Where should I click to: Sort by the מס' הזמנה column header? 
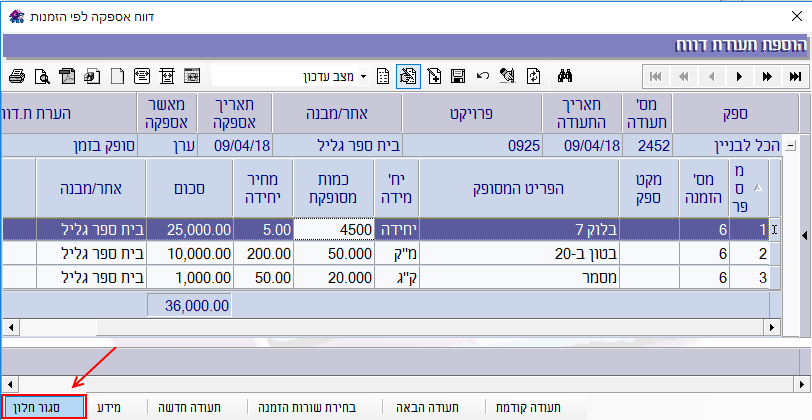click(701, 187)
